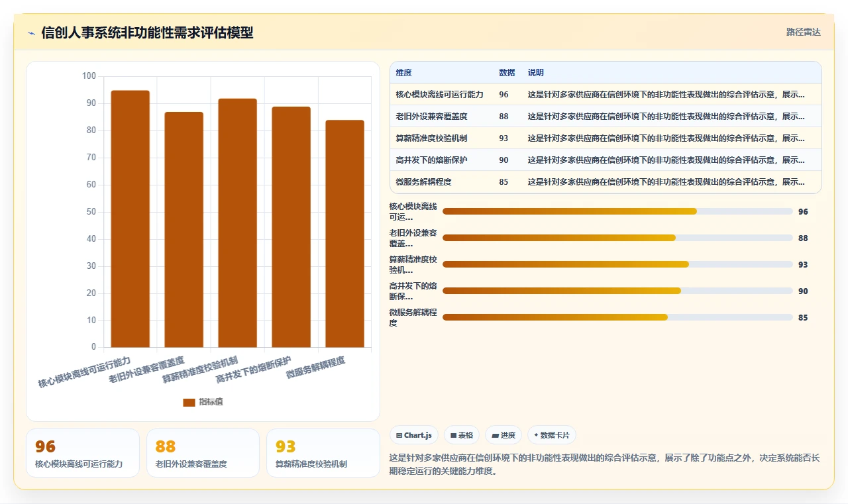Image resolution: width=848 pixels, height=504 pixels.
Task: Open the 88 老旧外设兼容覆盖度 stat card
Action: pos(203,453)
